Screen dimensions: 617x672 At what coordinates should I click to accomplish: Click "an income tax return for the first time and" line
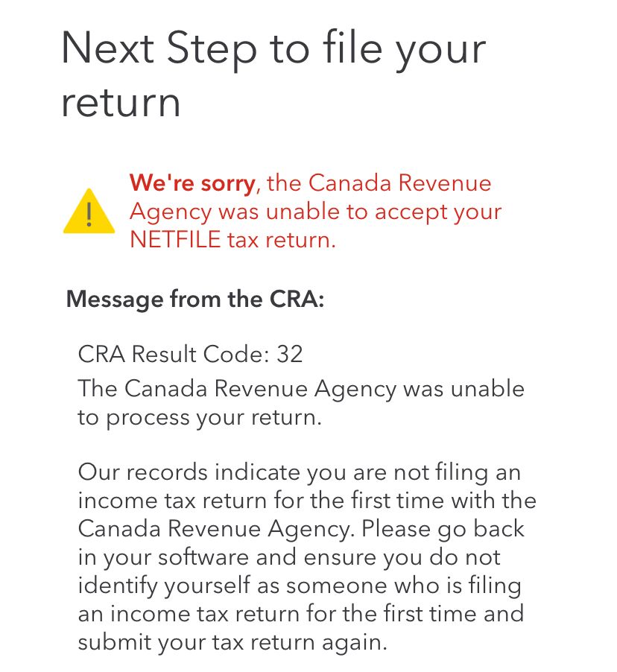point(301,614)
